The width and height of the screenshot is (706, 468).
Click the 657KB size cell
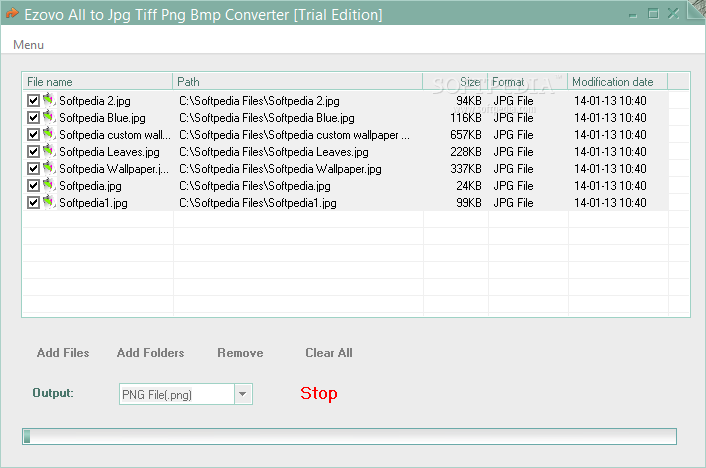(x=466, y=135)
